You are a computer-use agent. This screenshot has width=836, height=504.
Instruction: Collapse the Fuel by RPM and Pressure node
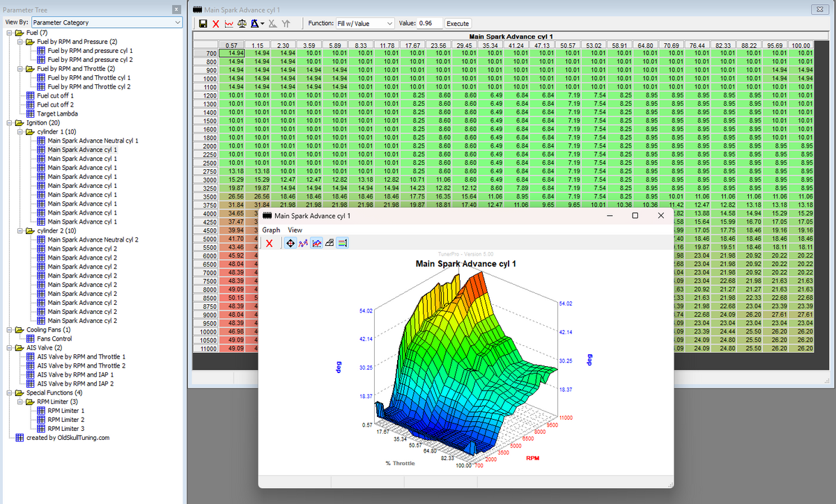coord(20,42)
